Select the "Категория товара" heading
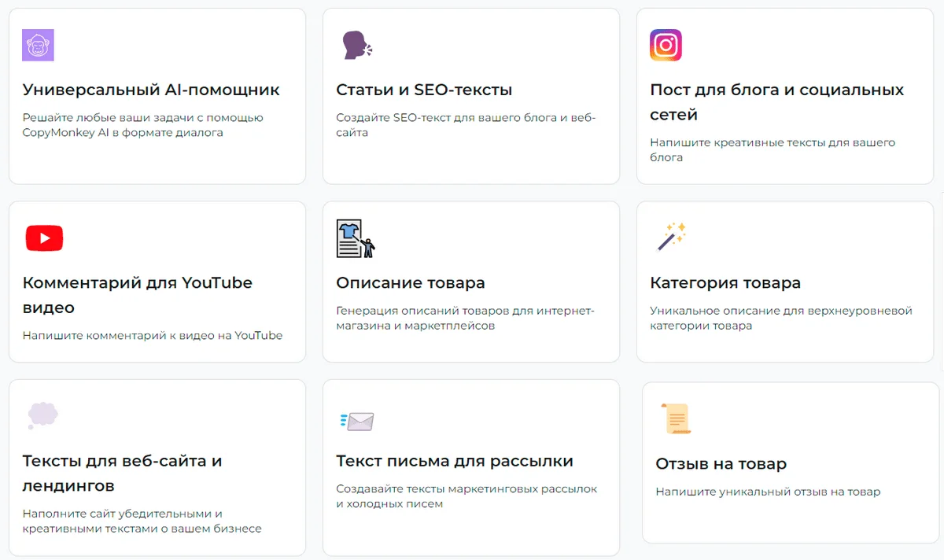 725,282
